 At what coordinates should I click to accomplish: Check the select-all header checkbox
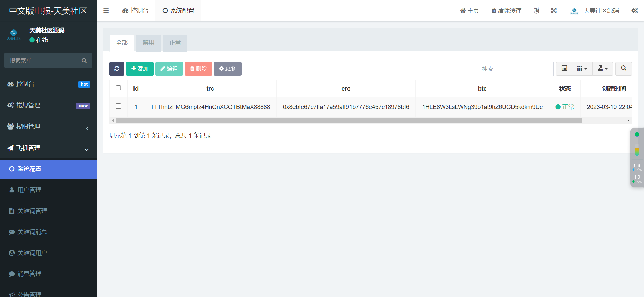tap(118, 88)
